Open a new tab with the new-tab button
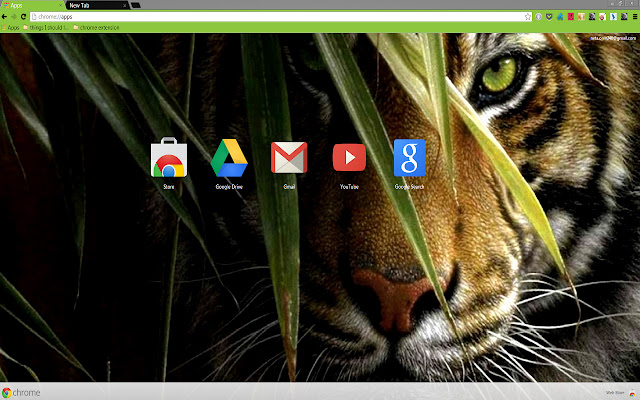Viewport: 640px width, 400px height. [136, 5]
